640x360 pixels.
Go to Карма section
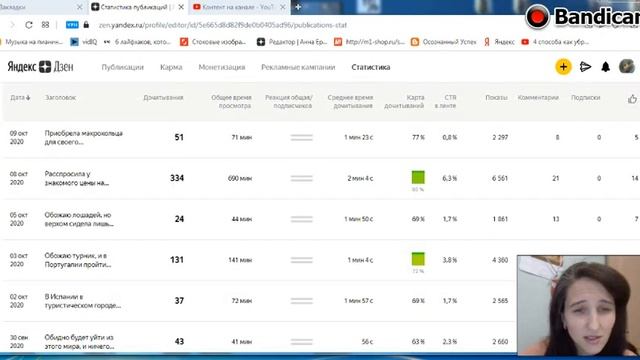click(x=171, y=67)
